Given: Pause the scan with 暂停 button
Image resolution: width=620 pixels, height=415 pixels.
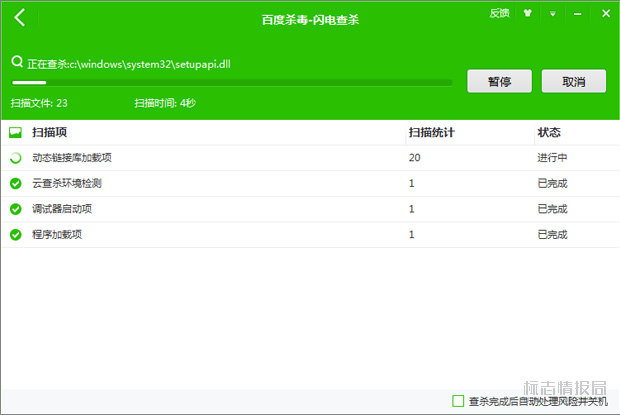Looking at the screenshot, I should pyautogui.click(x=499, y=81).
